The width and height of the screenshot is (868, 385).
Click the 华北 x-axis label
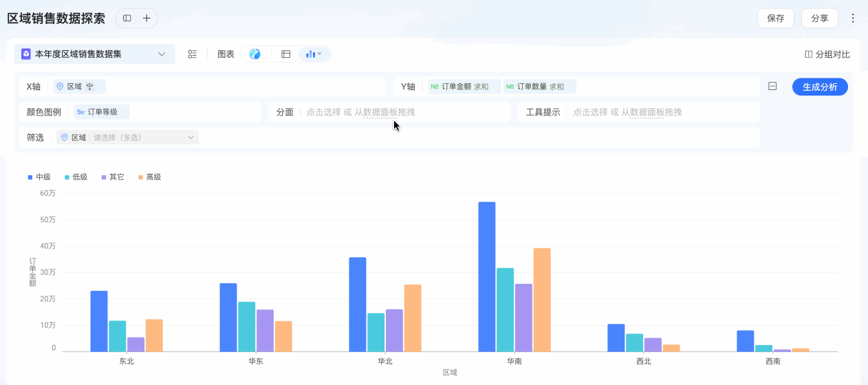385,361
